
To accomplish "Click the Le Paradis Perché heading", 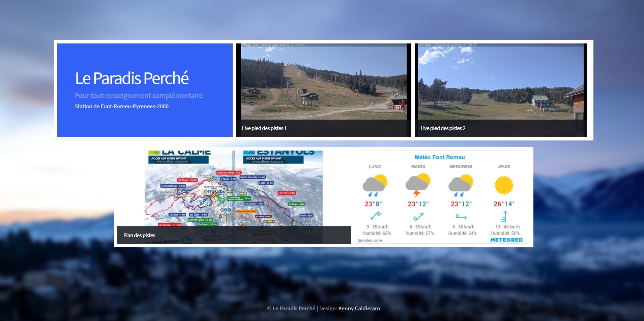I will 132,78.
